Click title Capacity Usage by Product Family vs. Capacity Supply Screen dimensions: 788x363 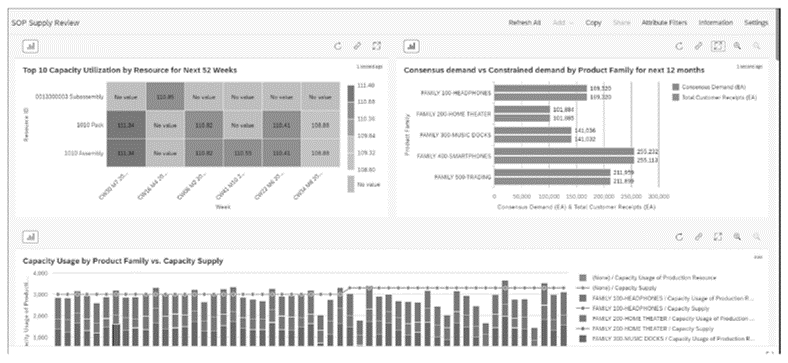click(x=123, y=261)
